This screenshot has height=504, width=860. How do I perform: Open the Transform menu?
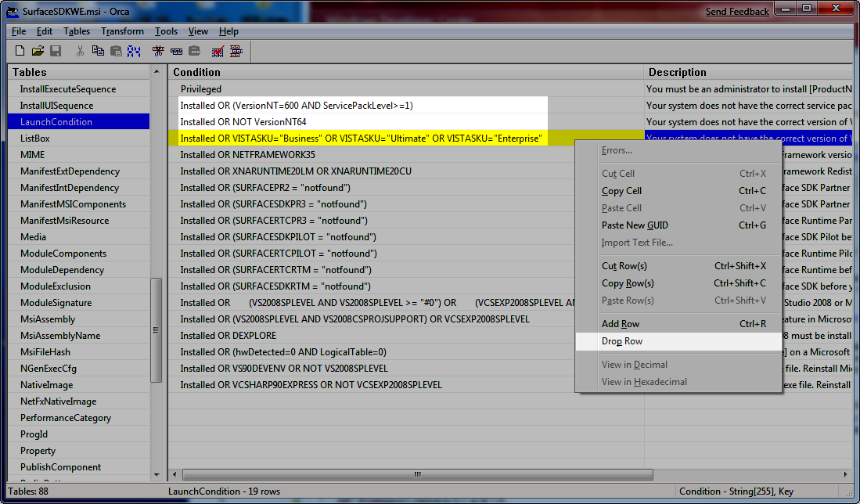[122, 31]
